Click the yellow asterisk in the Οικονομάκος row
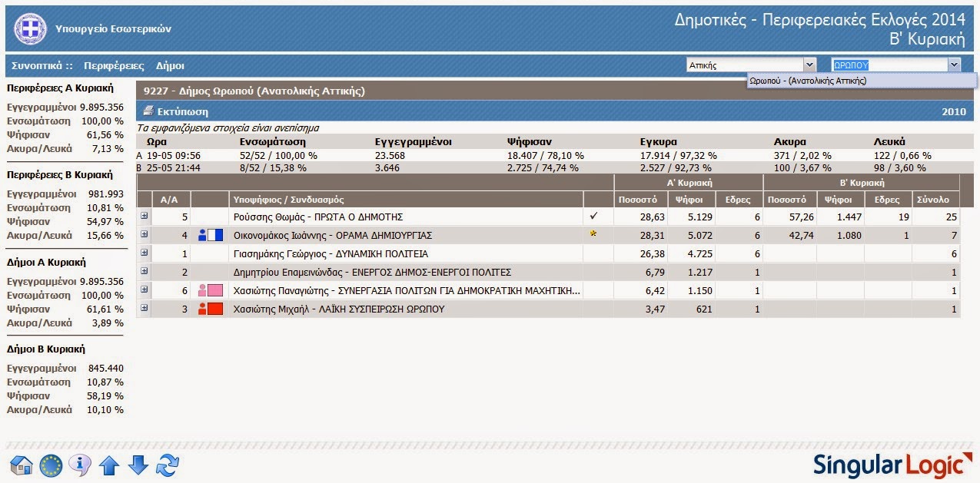Image resolution: width=980 pixels, height=483 pixels. (x=593, y=235)
